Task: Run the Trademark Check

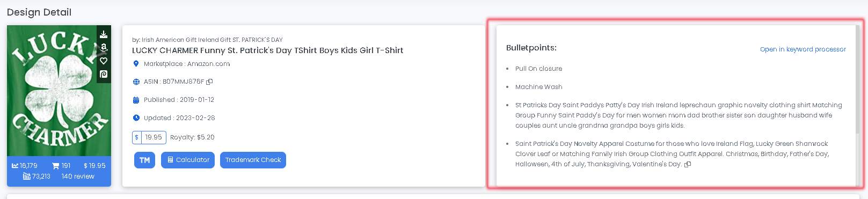Action: [x=253, y=160]
